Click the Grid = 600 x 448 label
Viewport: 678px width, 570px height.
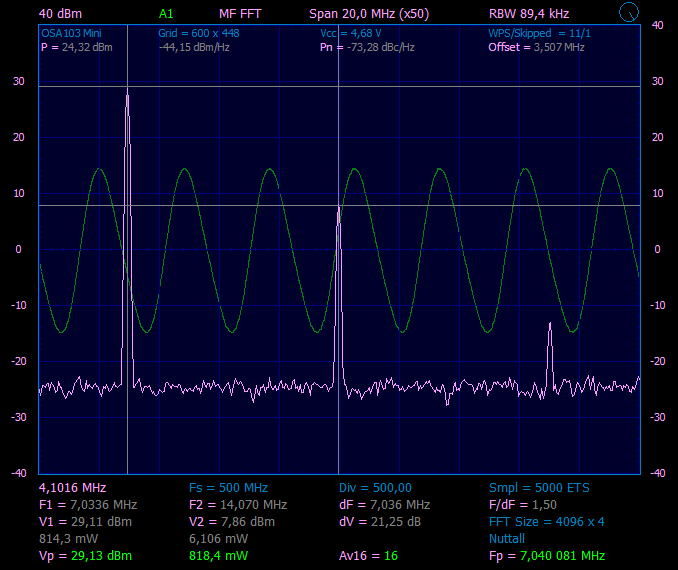tap(198, 33)
